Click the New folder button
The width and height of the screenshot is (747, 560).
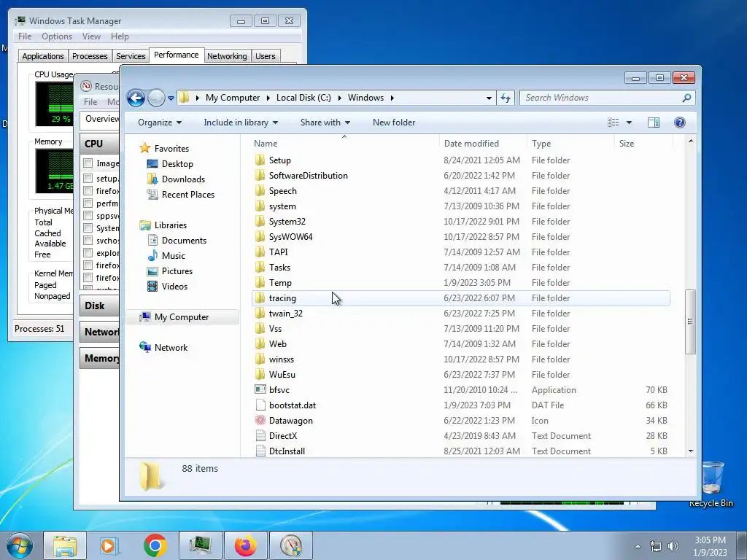(394, 122)
